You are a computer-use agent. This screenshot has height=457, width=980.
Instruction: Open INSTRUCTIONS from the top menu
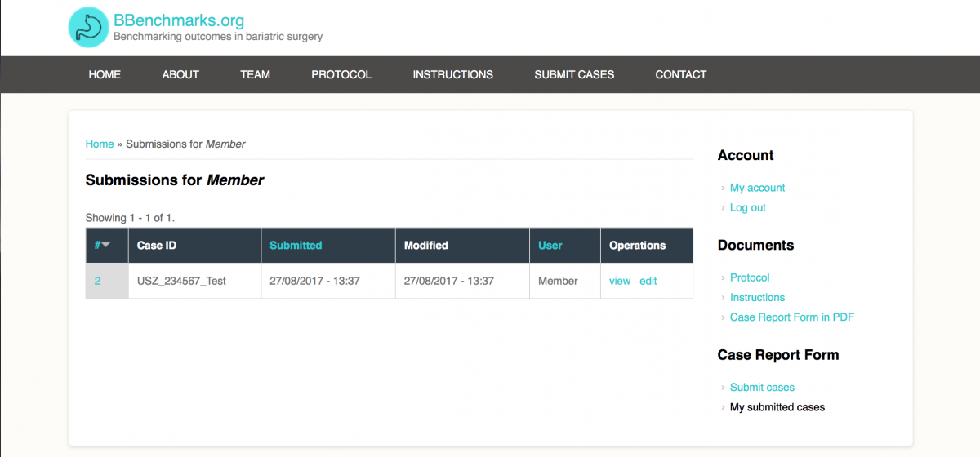tap(452, 74)
